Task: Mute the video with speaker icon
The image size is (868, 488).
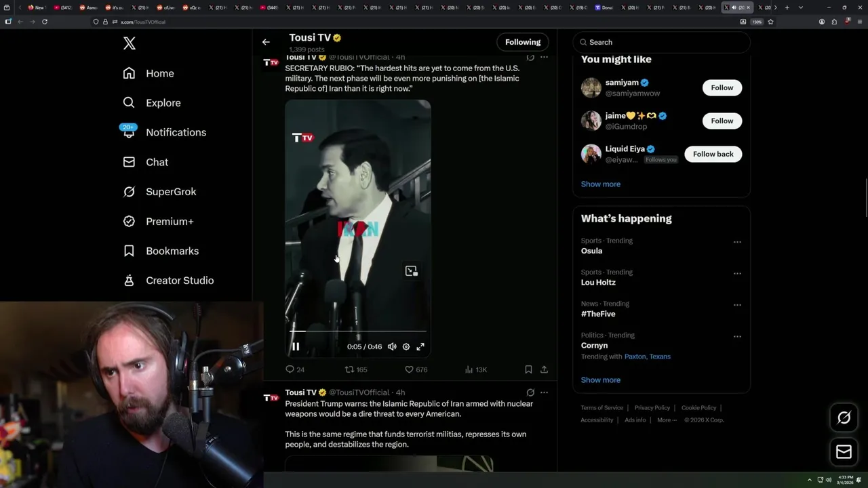Action: (x=392, y=346)
